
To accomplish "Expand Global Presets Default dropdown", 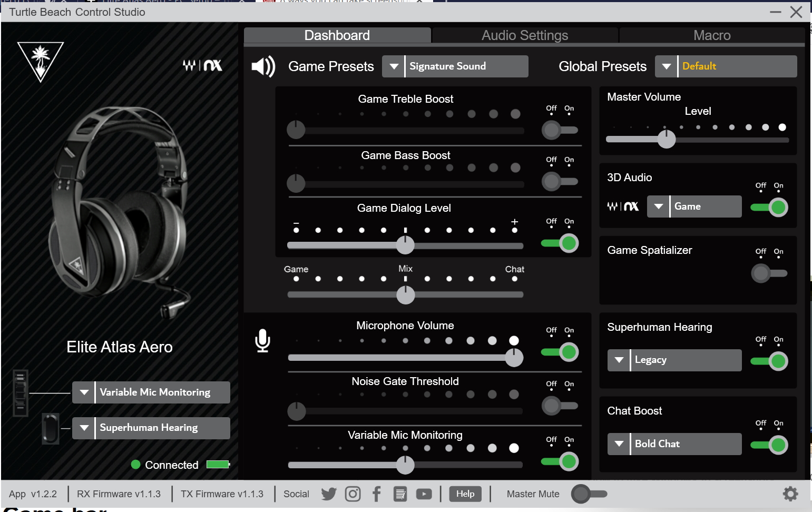I will coord(667,66).
